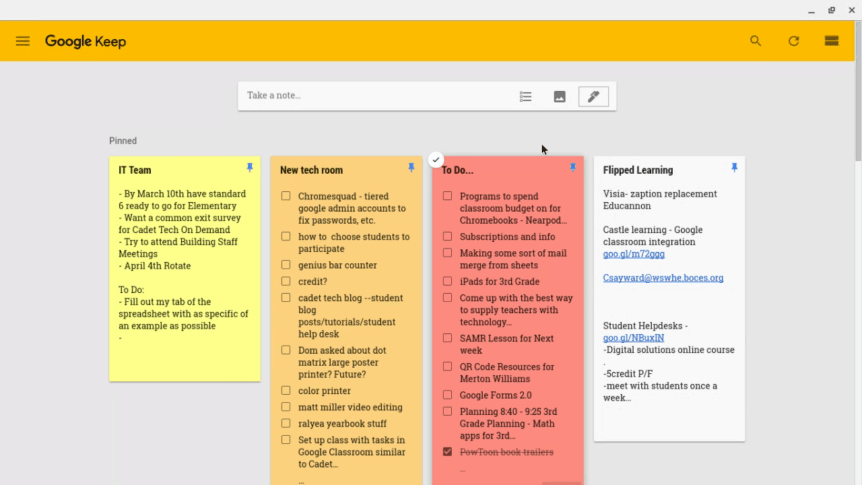Check cadet tech blog item

coord(286,297)
